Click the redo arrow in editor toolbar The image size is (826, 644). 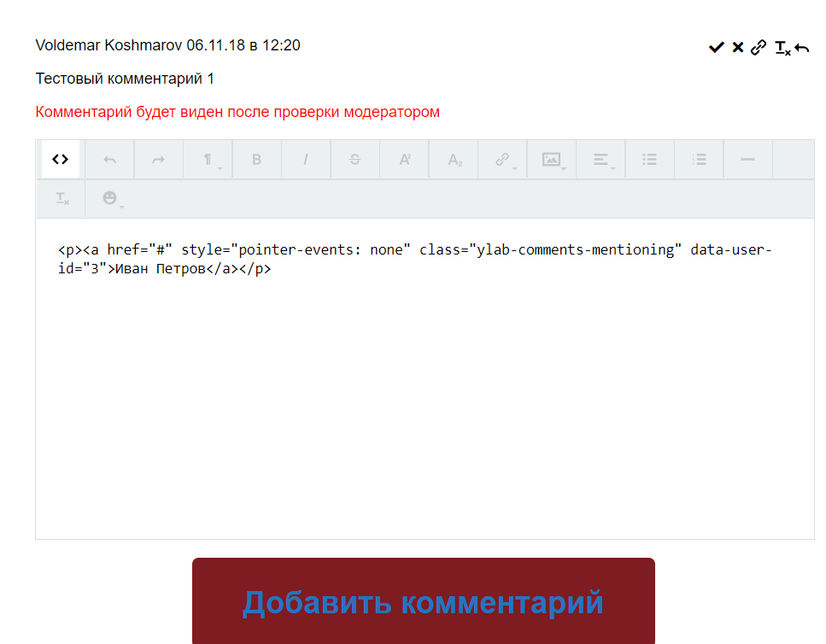158,160
